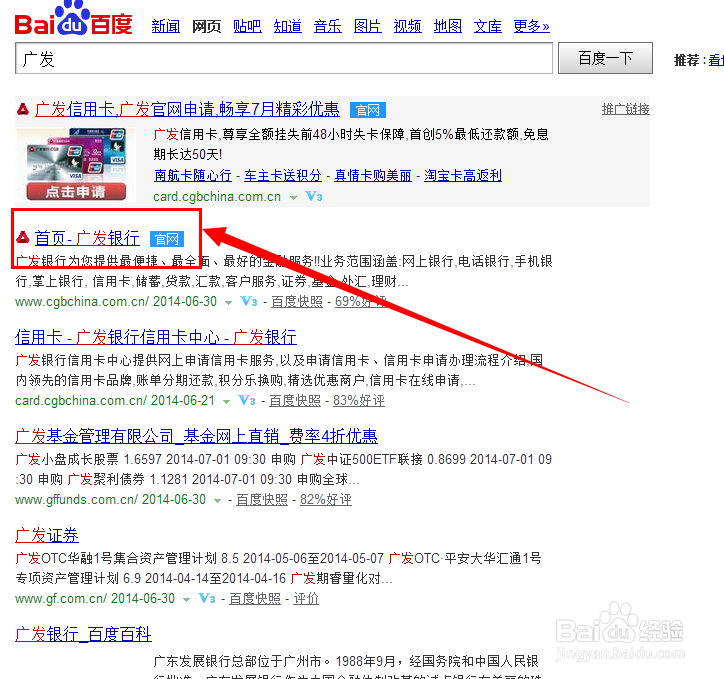Go to the 文库 tab
This screenshot has width=724, height=679.
coord(488,26)
